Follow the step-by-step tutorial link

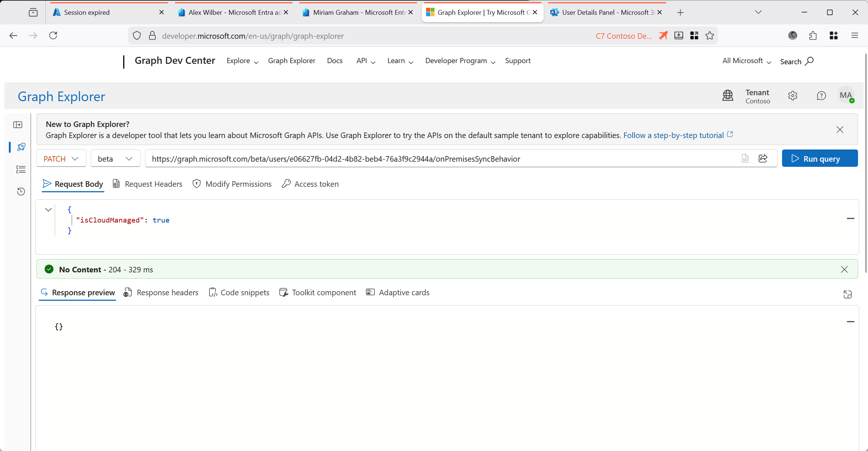(673, 135)
